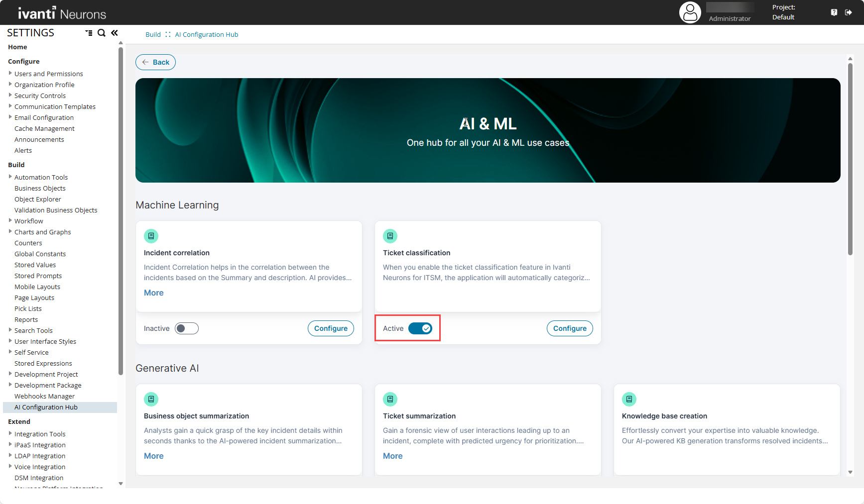Collapse the Settings sidebar with double-chevron icon
This screenshot has height=504, width=864.
[x=115, y=33]
